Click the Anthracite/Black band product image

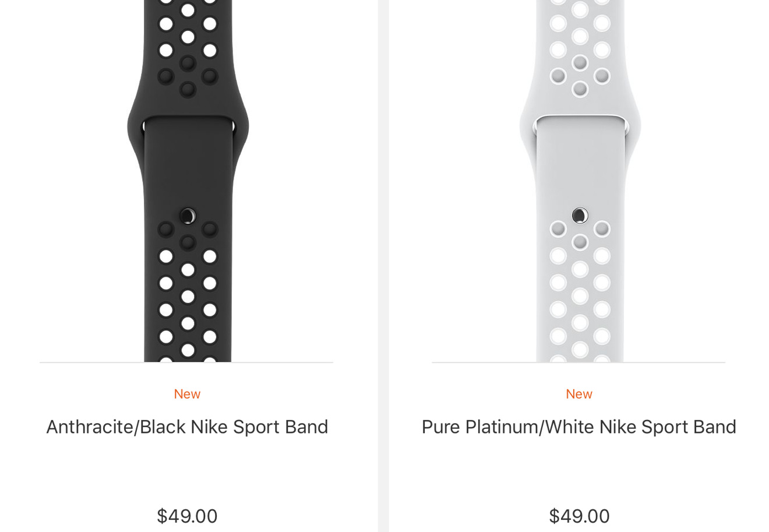point(188,181)
